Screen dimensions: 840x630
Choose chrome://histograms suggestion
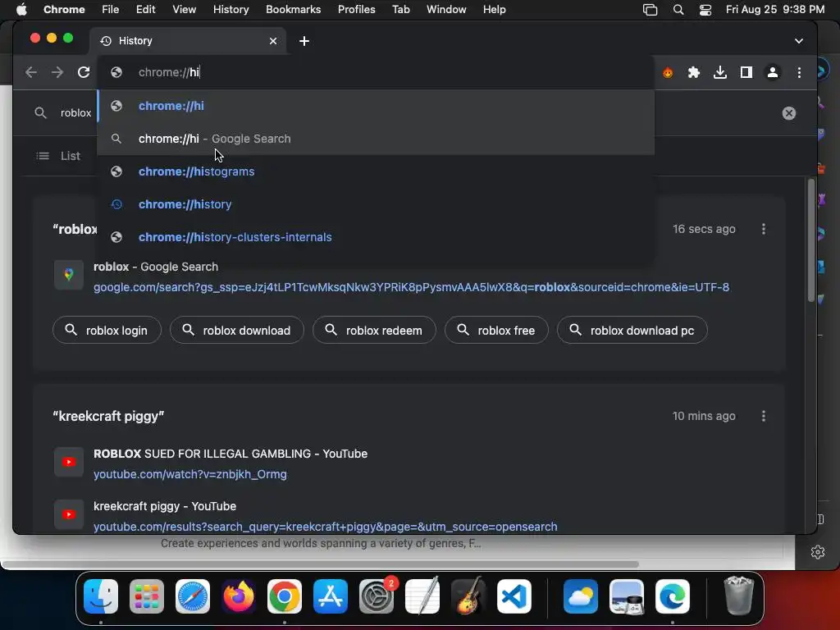[376, 171]
